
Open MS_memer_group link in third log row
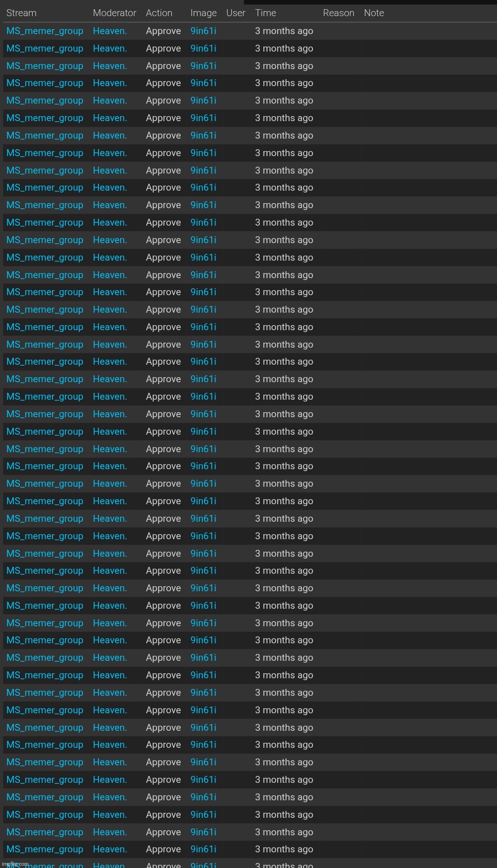45,66
